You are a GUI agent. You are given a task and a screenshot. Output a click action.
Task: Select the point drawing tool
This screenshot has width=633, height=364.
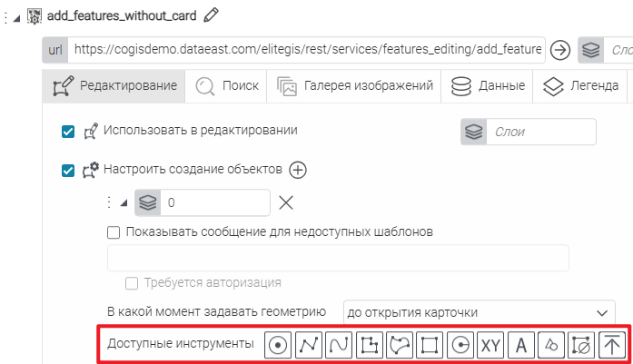pyautogui.click(x=279, y=345)
